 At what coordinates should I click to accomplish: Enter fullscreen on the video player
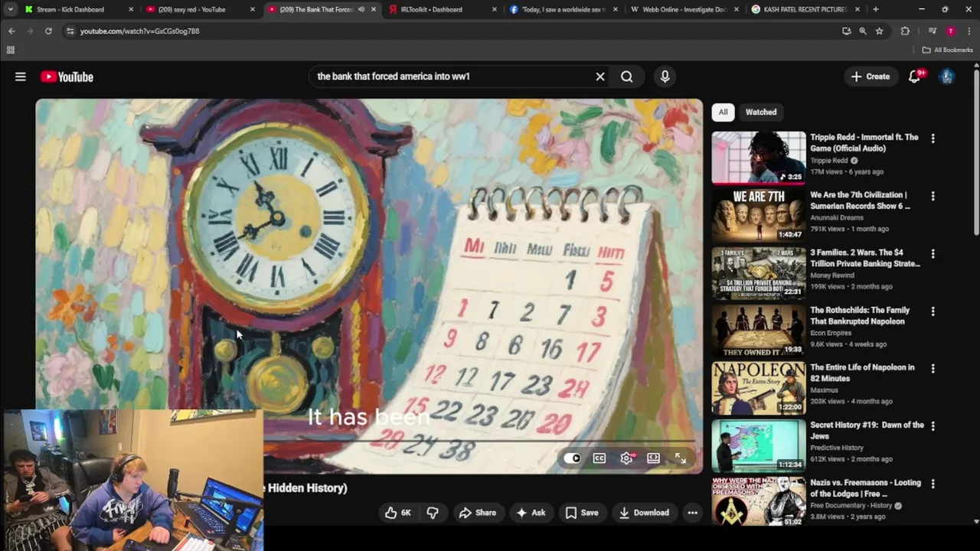point(681,458)
